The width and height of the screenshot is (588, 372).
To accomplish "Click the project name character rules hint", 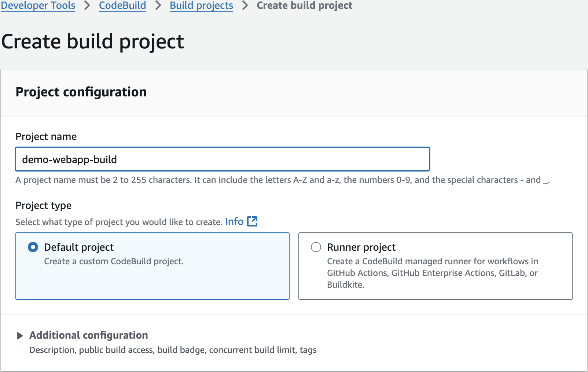I will 282,180.
